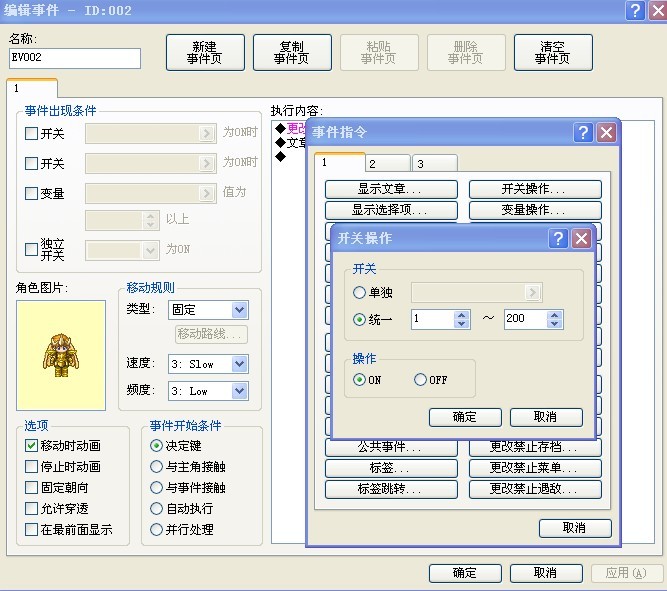Select OFF operation radio button
The image size is (667, 591).
coord(420,380)
